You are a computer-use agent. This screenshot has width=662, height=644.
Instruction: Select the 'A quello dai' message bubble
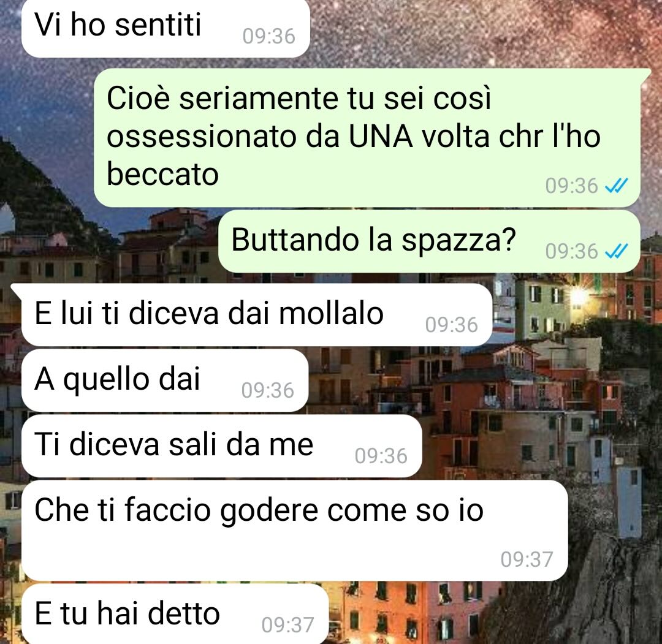coord(165,381)
